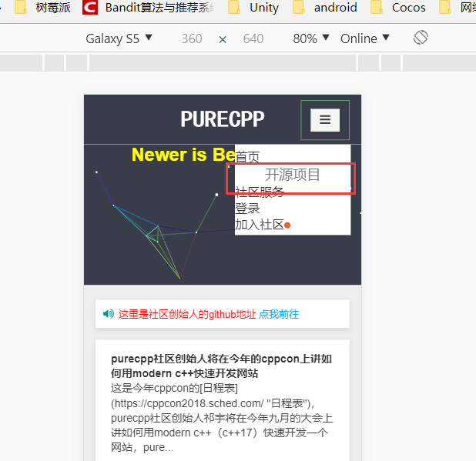Screen dimensions: 476x461
Task: Click the PURECPP site logo
Action: pyautogui.click(x=223, y=119)
